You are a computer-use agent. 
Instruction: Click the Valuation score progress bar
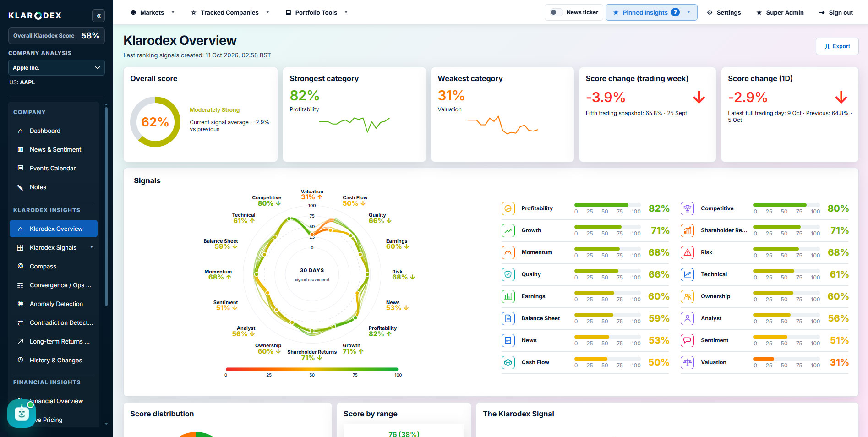[786, 359]
